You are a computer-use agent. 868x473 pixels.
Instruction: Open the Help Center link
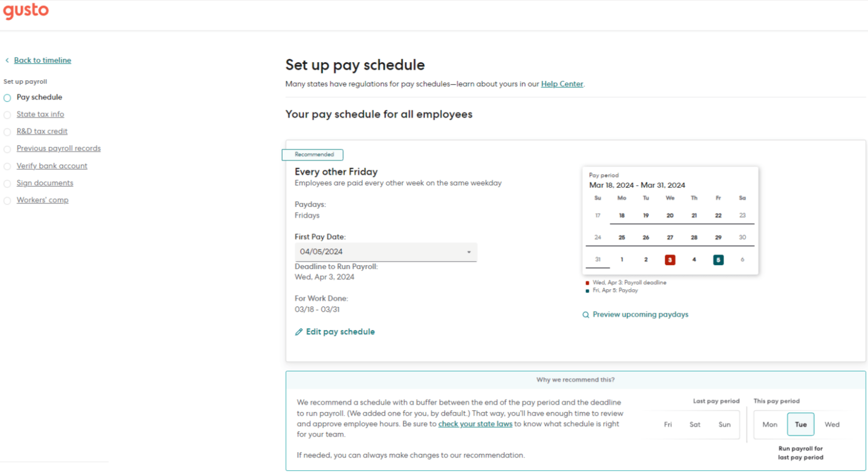point(562,84)
